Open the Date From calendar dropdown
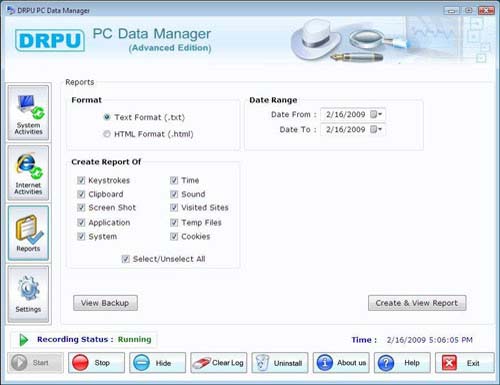500x385 pixels. tap(376, 114)
